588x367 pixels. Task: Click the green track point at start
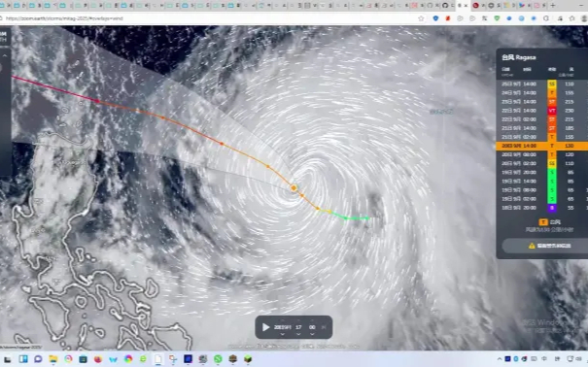368,217
